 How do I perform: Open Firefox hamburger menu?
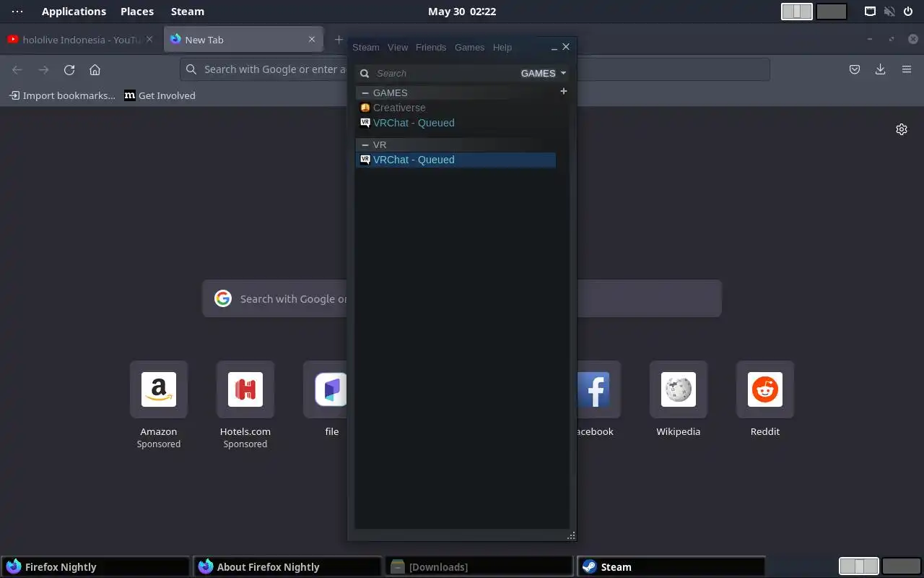[907, 69]
